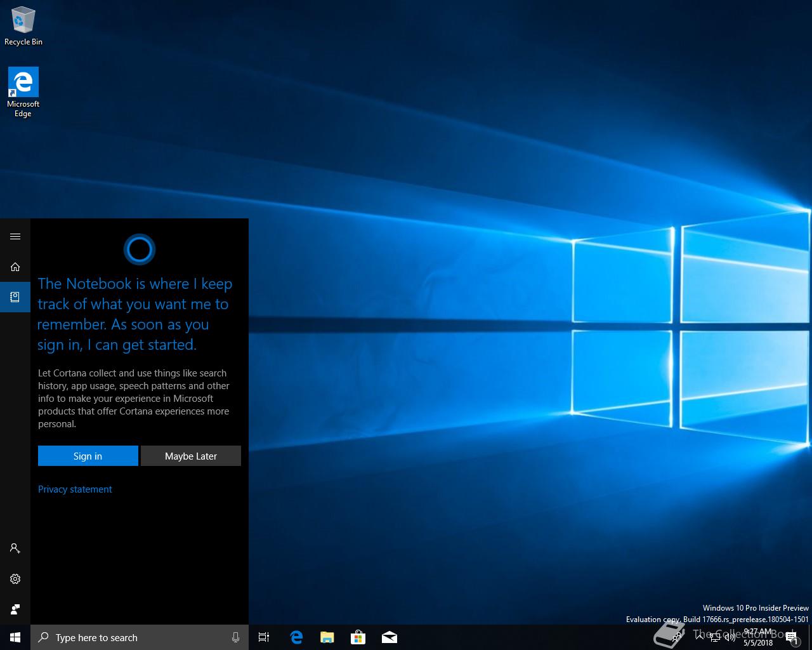Click the Type here to search box
Screen dimensions: 812x650
140,637
